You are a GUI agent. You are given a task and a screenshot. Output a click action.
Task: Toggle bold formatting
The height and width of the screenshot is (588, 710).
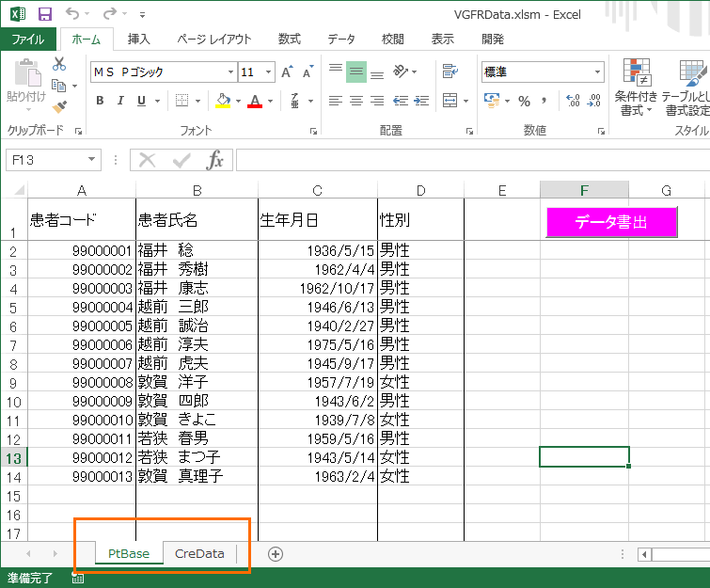[x=100, y=101]
